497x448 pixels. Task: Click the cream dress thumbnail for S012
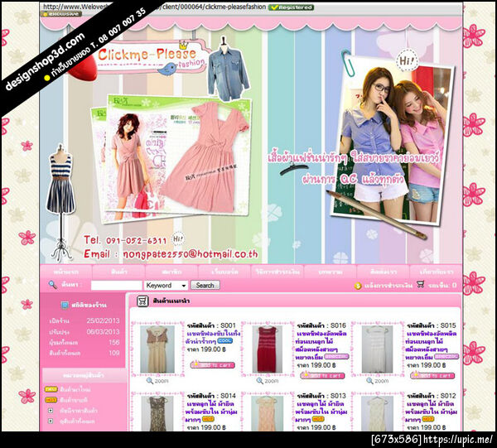point(378,413)
